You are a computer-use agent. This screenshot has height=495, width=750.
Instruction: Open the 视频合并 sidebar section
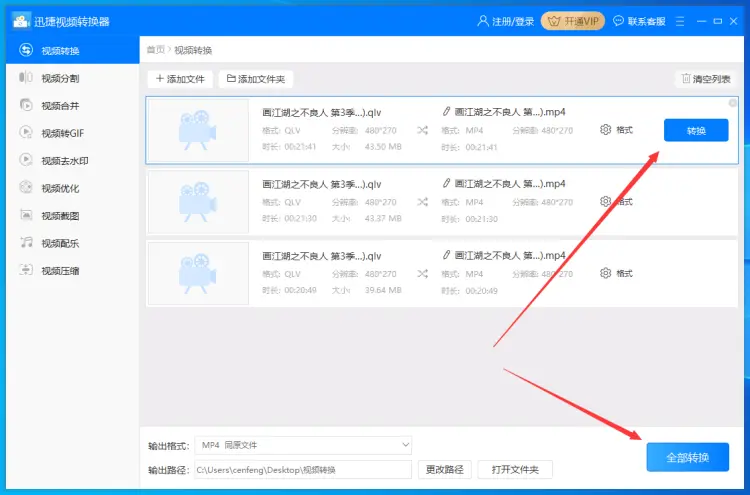[x=72, y=105]
